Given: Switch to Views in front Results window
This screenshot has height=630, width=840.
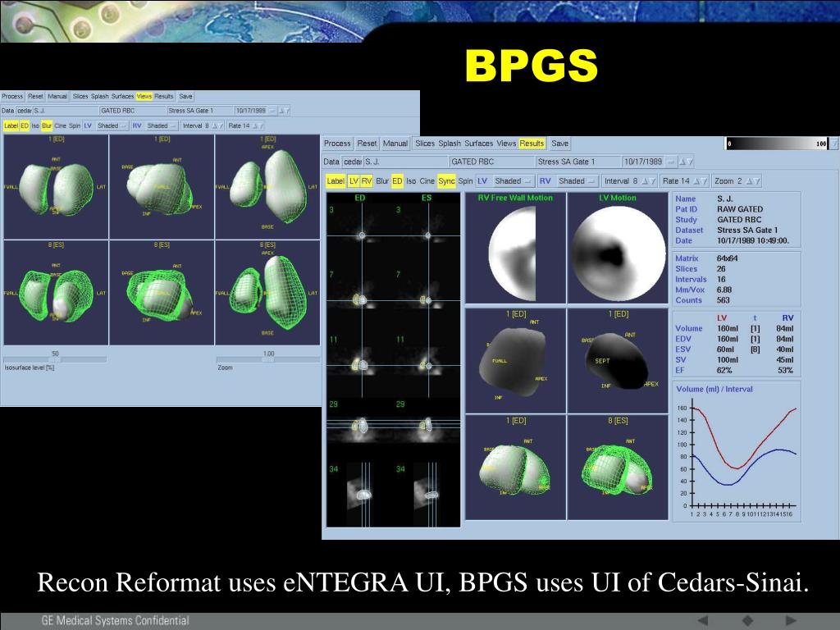Looking at the screenshot, I should point(506,144).
